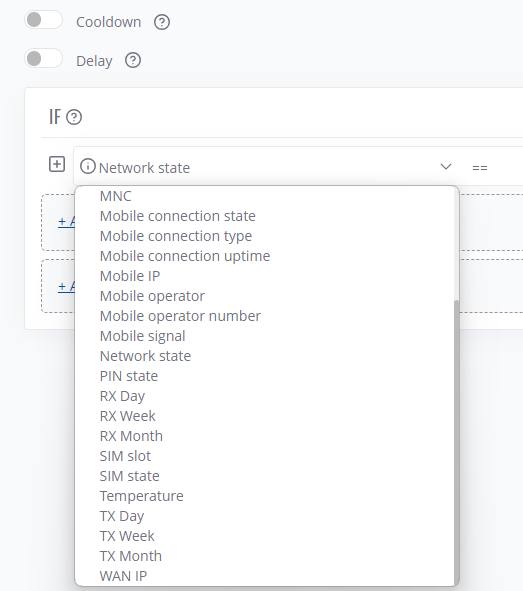
Task: Click the IF section help icon
Action: pos(74,117)
